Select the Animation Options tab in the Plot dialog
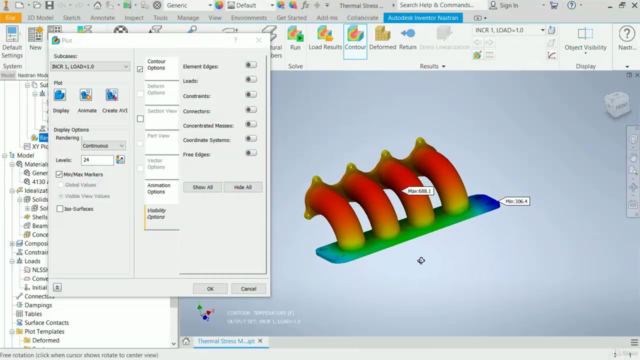 [x=162, y=192]
